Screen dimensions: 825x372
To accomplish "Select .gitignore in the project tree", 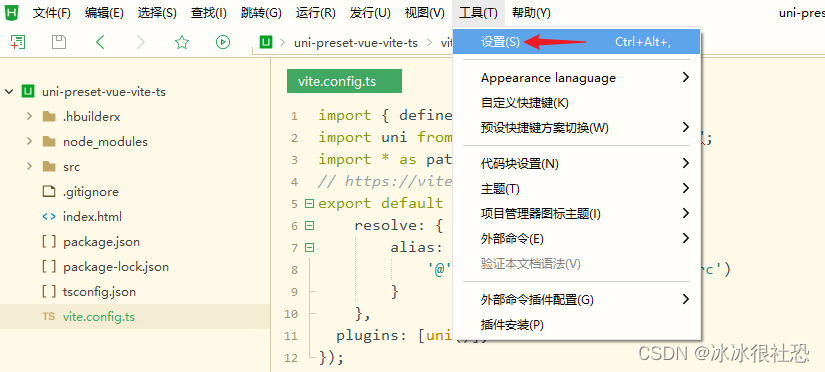I will click(91, 192).
